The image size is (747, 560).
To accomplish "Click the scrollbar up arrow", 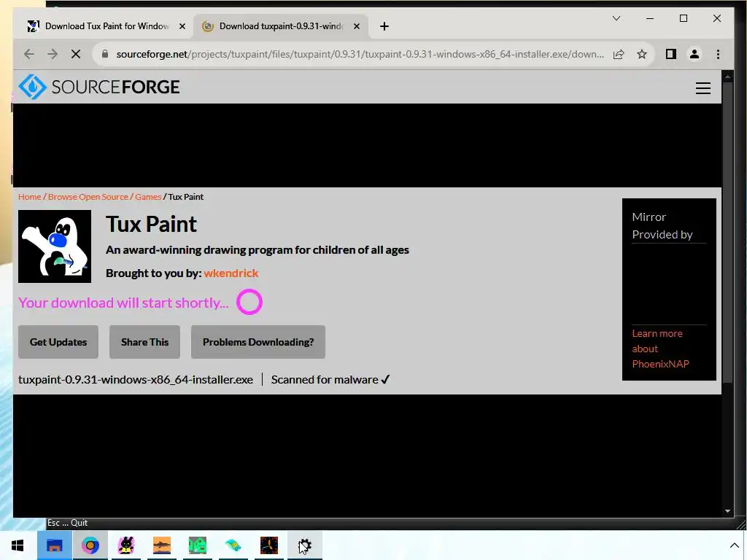I will [727, 76].
